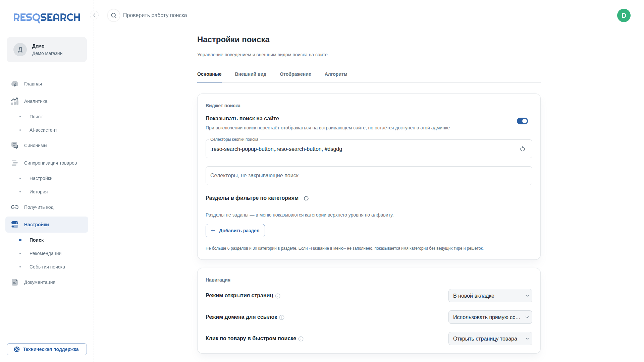644x362 pixels.
Task: Go to Документация in sidebar
Action: (47, 282)
